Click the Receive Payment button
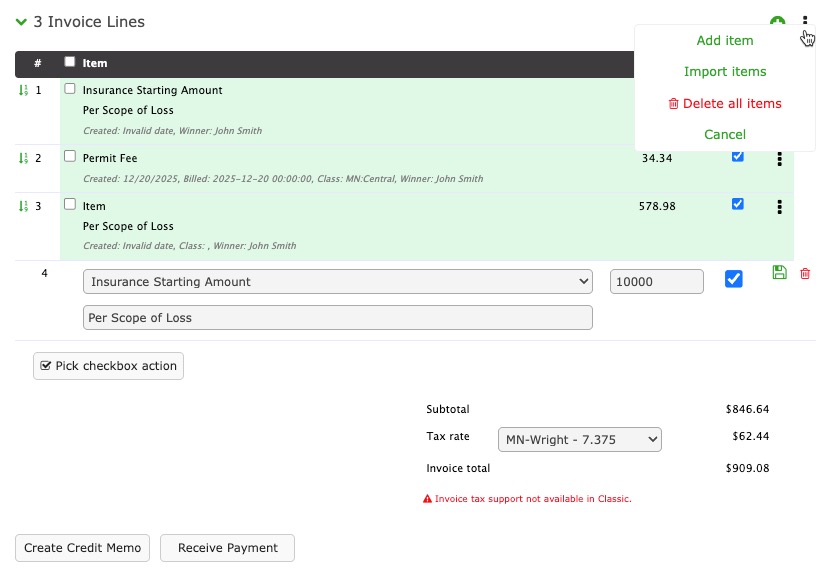Viewport: 831px width, 584px height. pyautogui.click(x=227, y=548)
